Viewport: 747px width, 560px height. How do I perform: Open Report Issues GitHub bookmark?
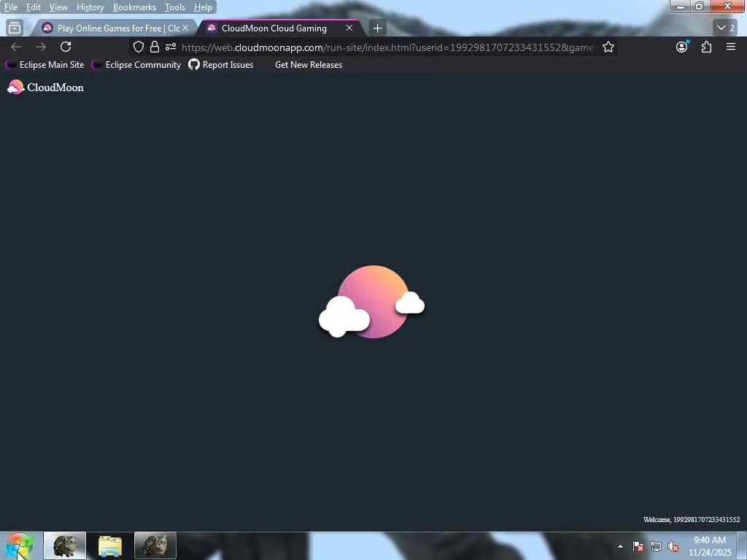220,65
